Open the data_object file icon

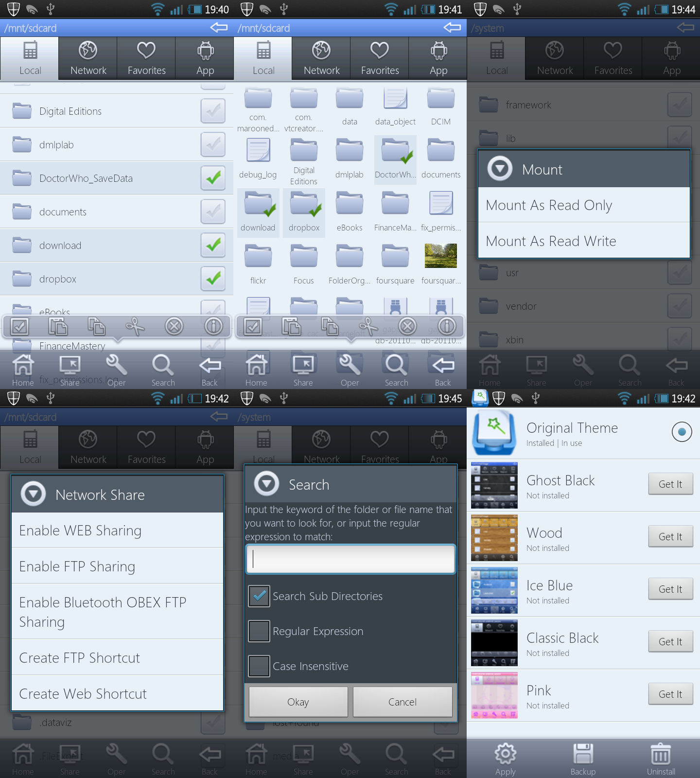(x=395, y=99)
